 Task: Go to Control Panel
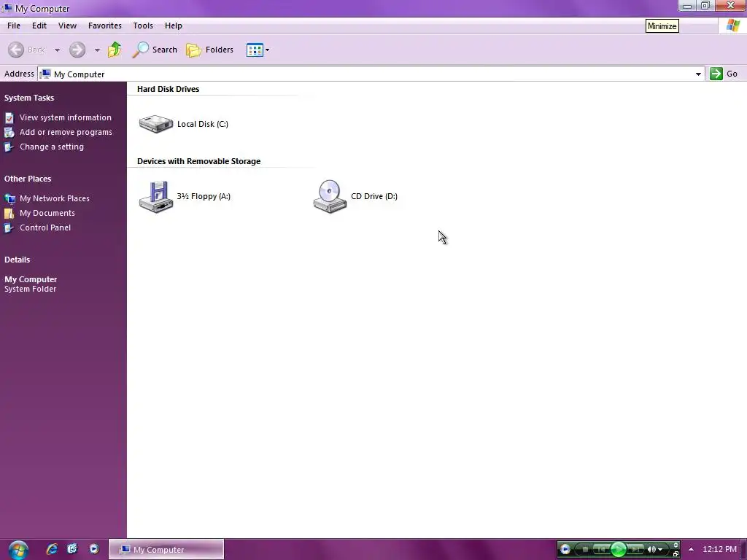point(45,227)
